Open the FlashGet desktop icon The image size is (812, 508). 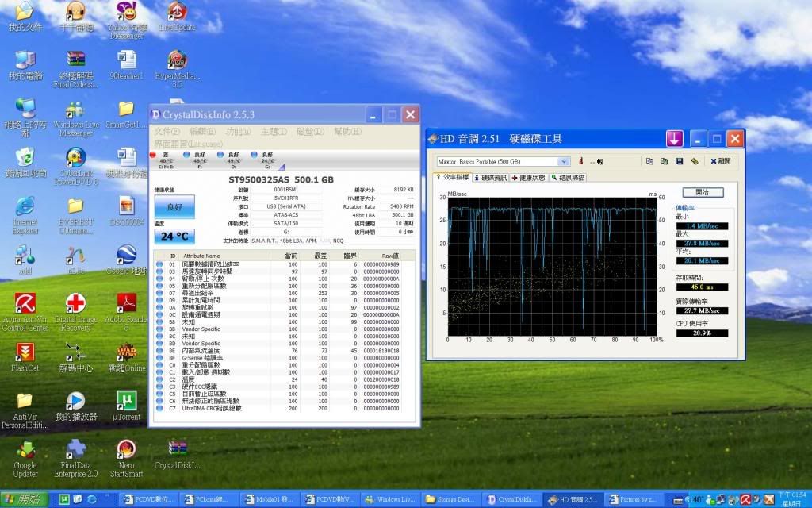[x=25, y=357]
